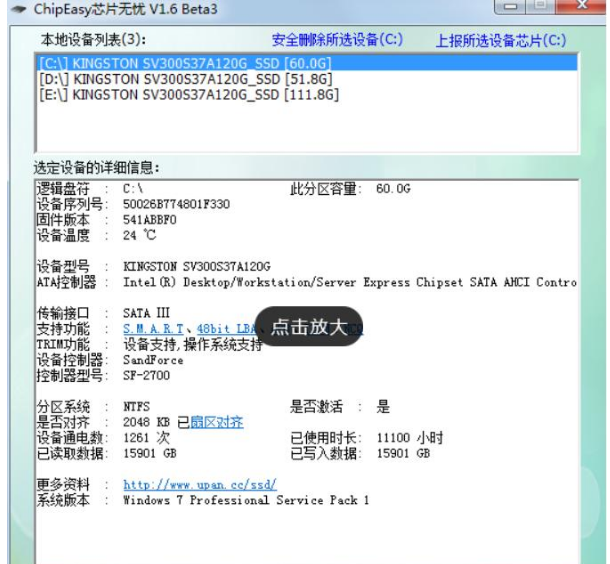Click the 已读取数据 value 15901 GB
The width and height of the screenshot is (610, 564).
pos(150,454)
